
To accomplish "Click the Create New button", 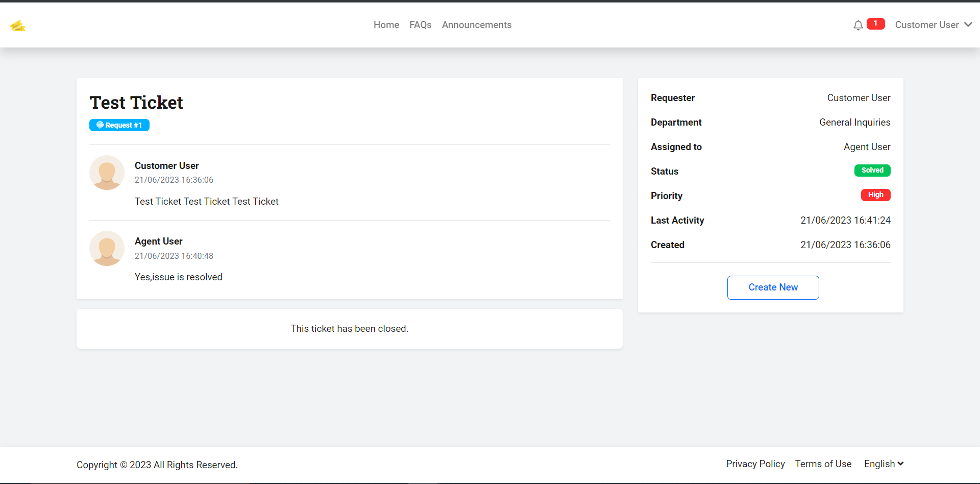I will (773, 287).
